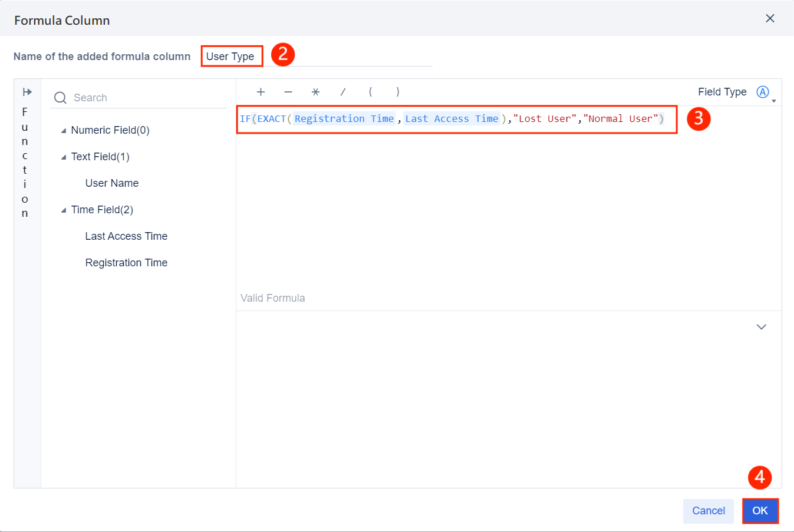Select the Registration Time field item

pyautogui.click(x=126, y=262)
